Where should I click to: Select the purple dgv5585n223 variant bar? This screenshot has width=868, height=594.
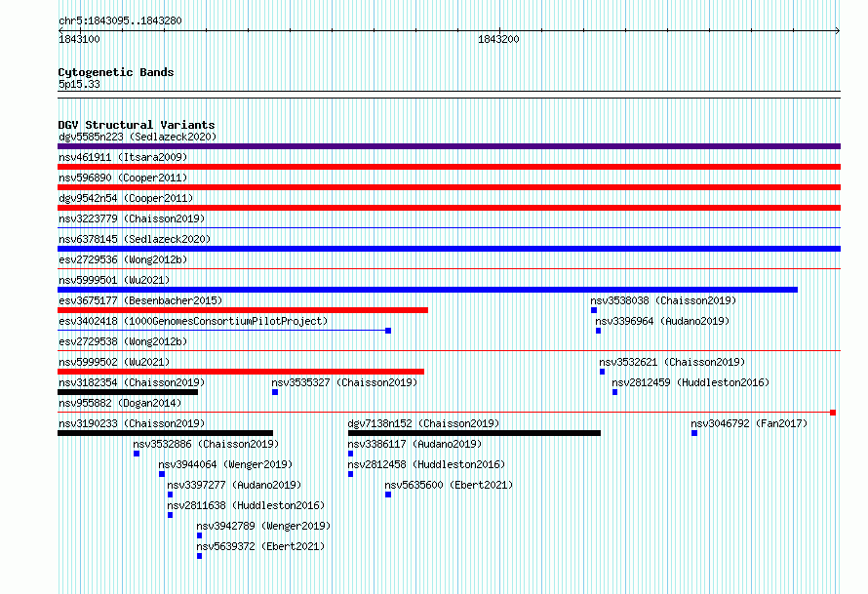pos(449,146)
